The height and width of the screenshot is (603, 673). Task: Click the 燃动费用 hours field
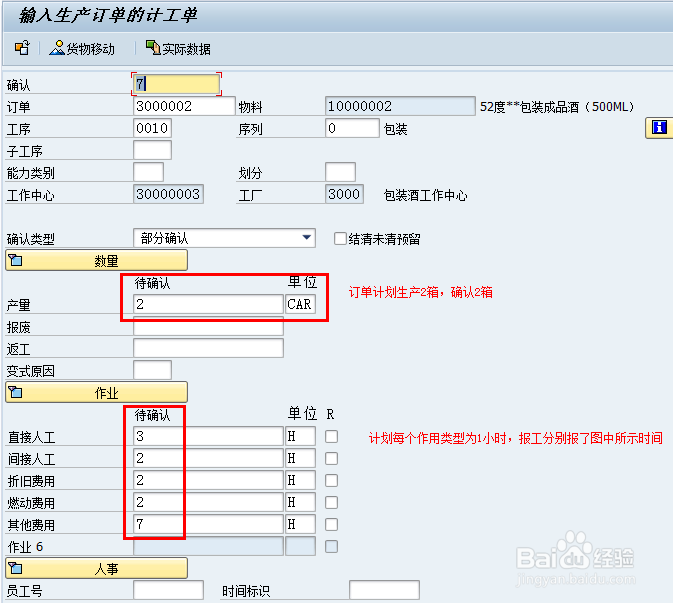(x=208, y=502)
